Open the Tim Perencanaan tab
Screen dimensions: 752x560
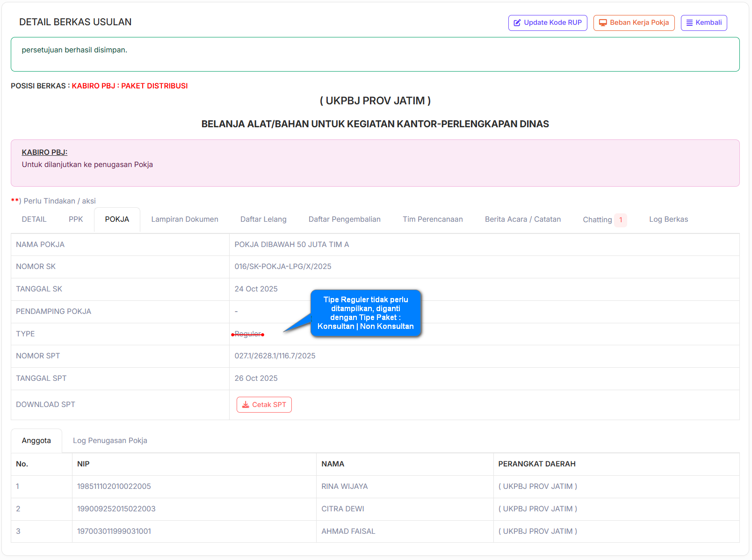433,219
